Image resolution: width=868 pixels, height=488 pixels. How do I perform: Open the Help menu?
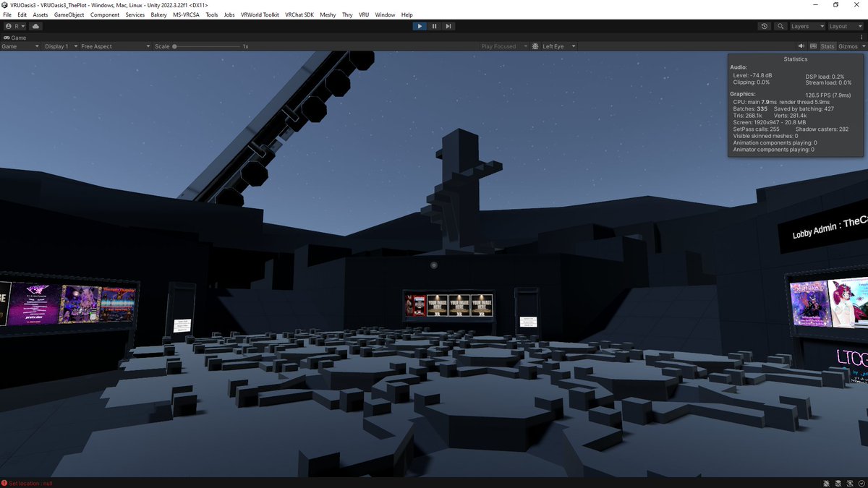(x=407, y=14)
